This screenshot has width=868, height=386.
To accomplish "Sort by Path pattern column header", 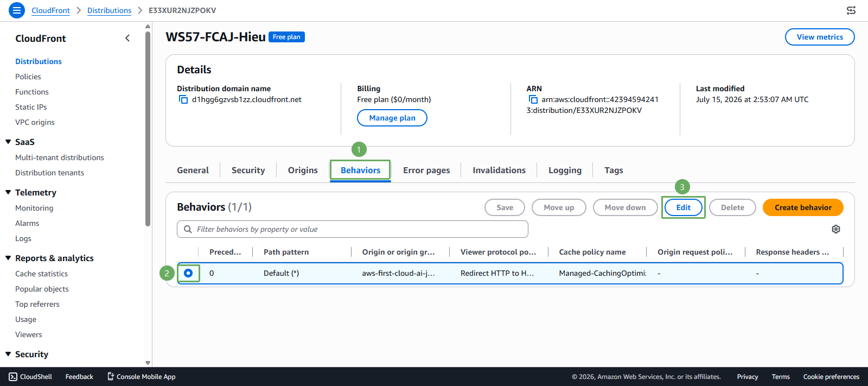I will (286, 252).
